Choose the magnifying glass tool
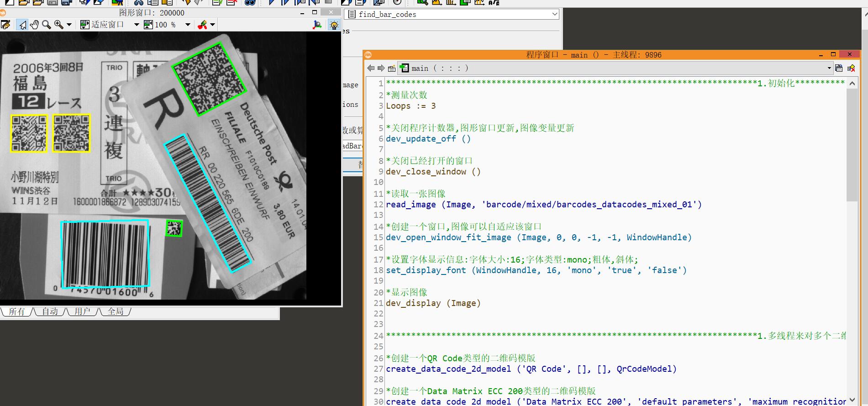Viewport: 868px width, 406px height. 46,25
